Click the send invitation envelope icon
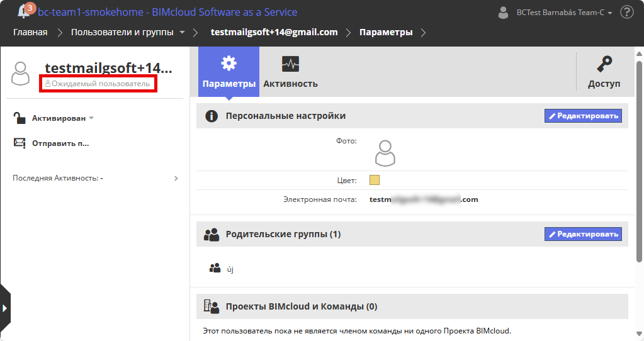The width and height of the screenshot is (644, 341). (20, 143)
